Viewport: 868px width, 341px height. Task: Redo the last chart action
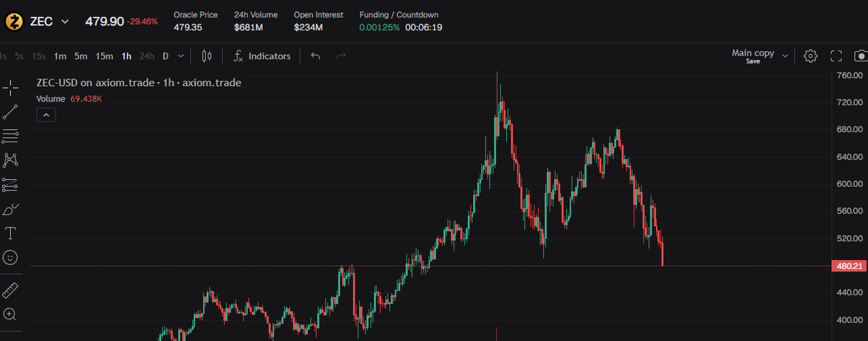[341, 56]
